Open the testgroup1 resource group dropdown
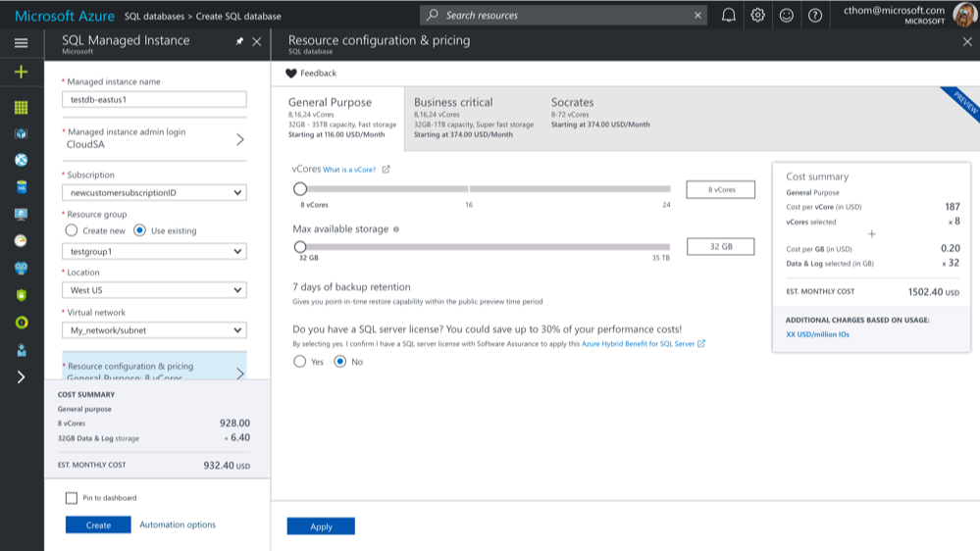 tap(154, 251)
